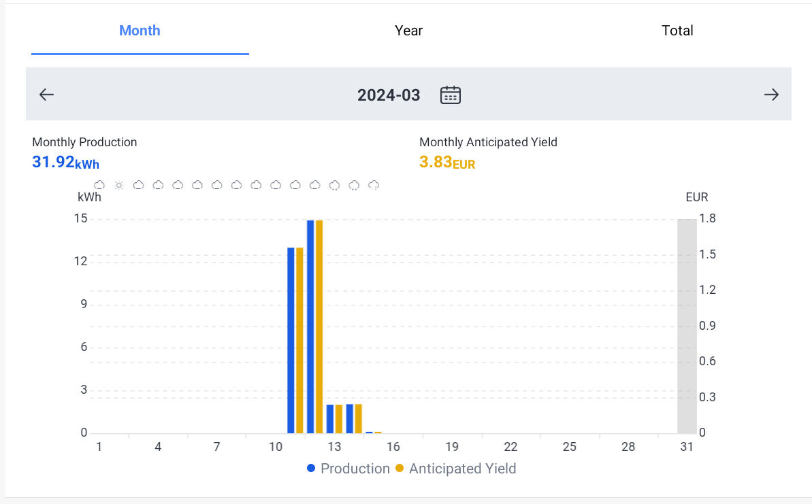Screen dimensions: 812x504
Task: Toggle Anticipated Yield series via legend label
Action: tap(462, 469)
